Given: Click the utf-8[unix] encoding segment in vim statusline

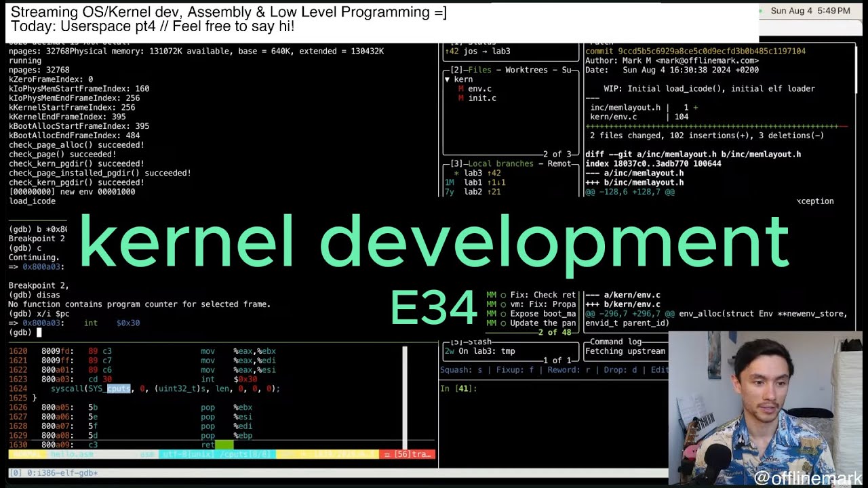Looking at the screenshot, I should (x=186, y=454).
